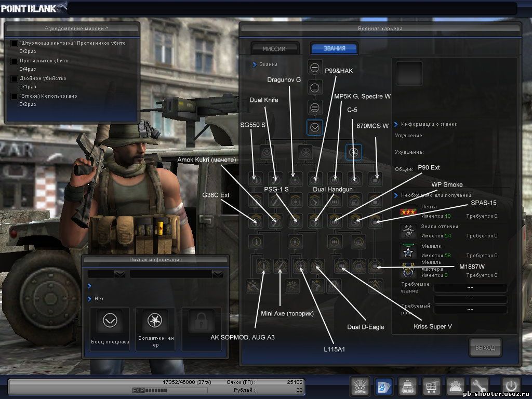This screenshot has height=399, width=532.
Task: Click the Требуемое звание value field
Action: coord(470,288)
